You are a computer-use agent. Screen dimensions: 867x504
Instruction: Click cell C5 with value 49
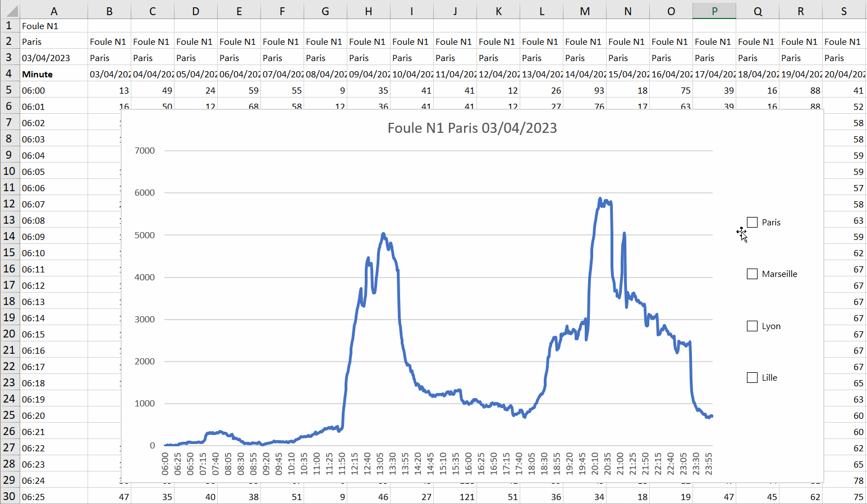(153, 90)
